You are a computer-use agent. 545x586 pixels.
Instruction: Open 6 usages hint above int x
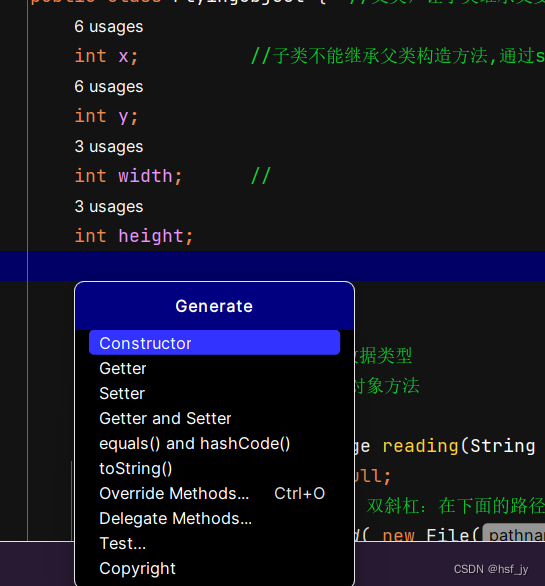tap(109, 27)
